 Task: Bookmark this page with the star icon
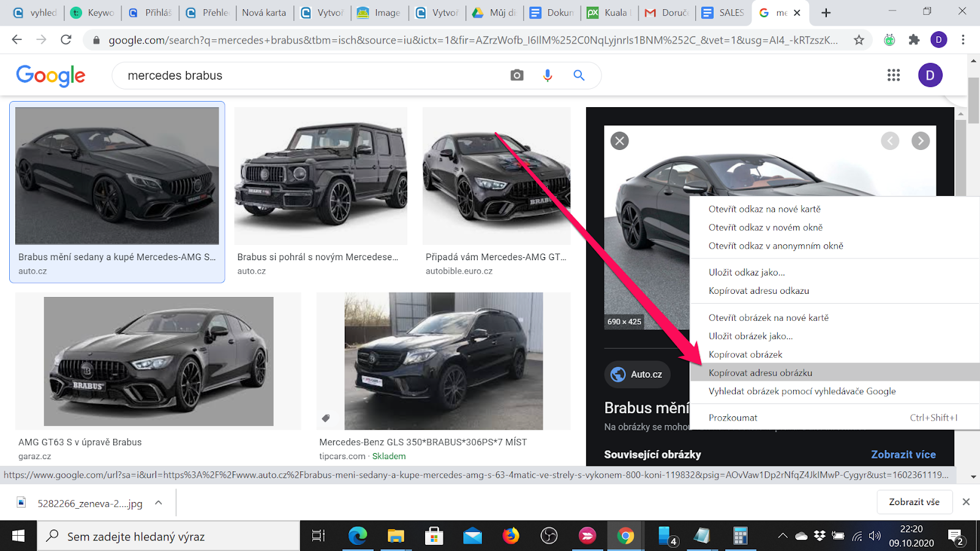[x=859, y=40]
